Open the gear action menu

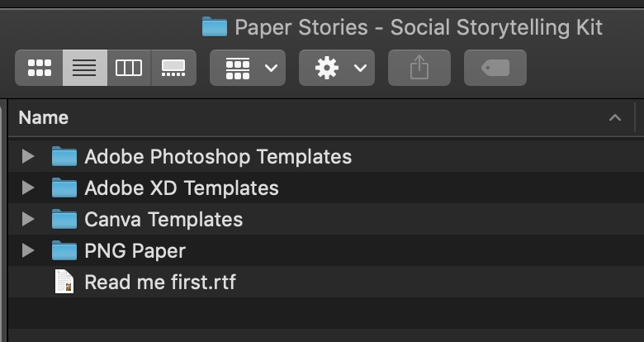click(337, 68)
